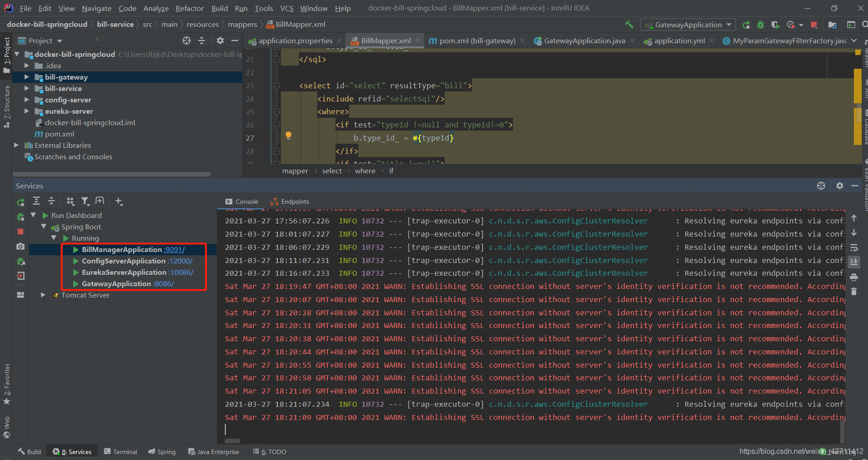Open the GatewayApplication :8086/ link
868x460 pixels.
(x=163, y=283)
